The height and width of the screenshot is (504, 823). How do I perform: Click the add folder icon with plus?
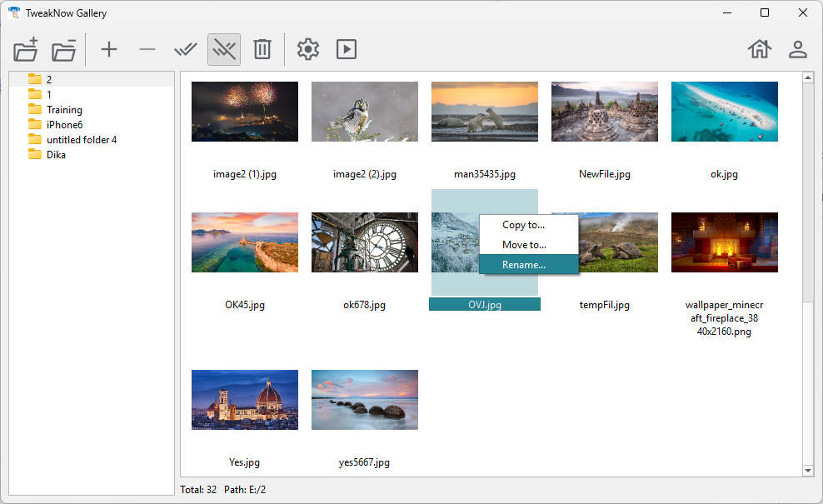(x=26, y=49)
